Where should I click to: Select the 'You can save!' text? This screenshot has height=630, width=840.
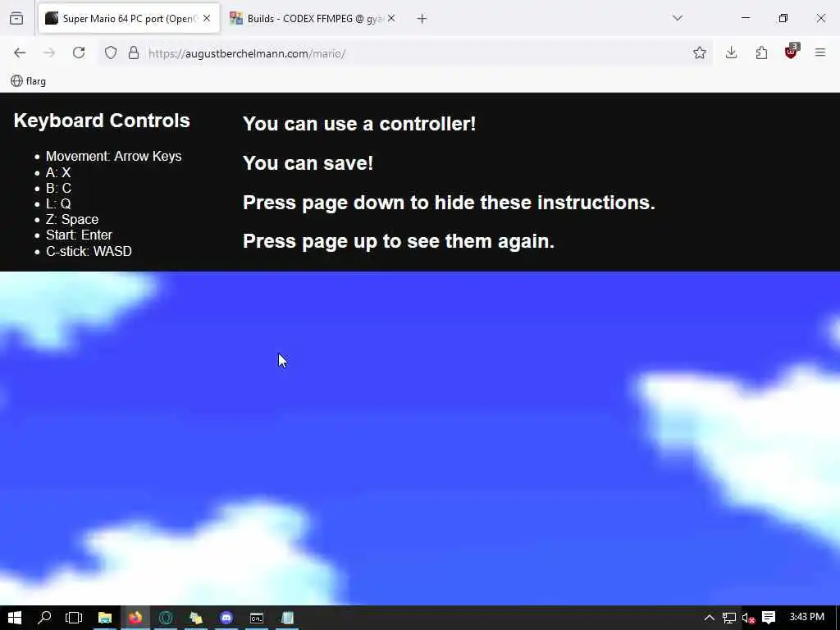tap(308, 163)
